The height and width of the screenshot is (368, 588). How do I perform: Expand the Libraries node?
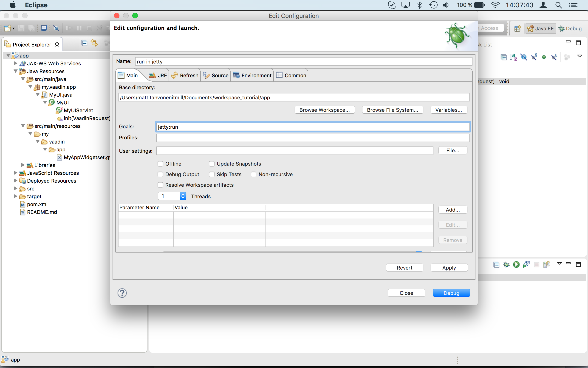23,165
